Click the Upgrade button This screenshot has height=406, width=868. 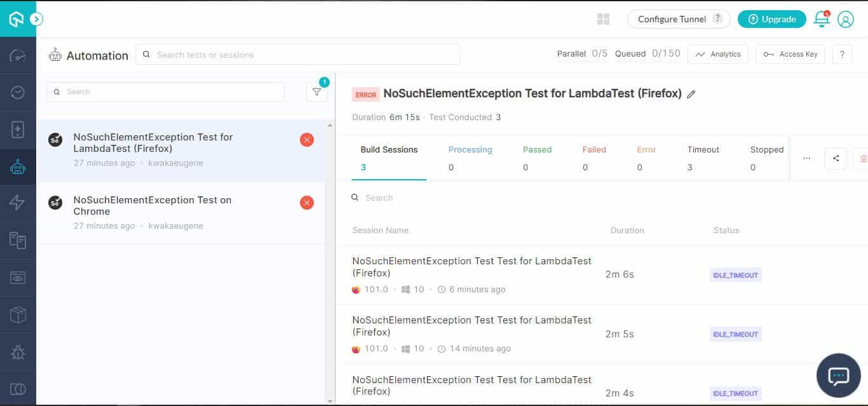(x=771, y=19)
